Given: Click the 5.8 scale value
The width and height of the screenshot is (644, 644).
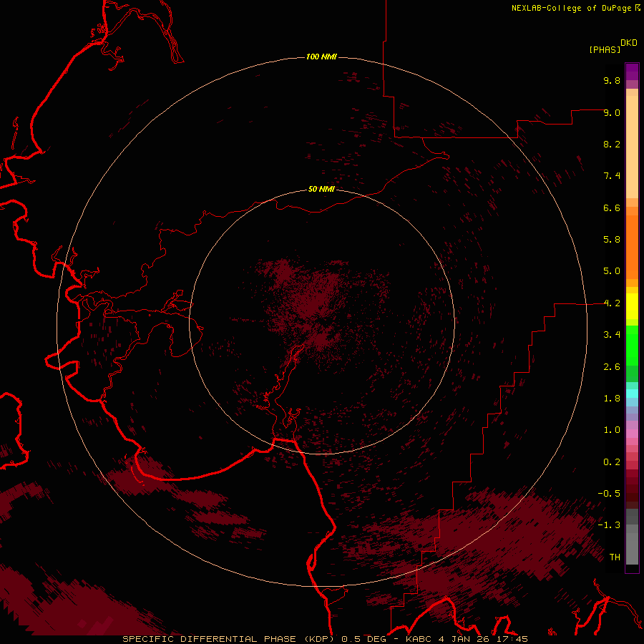Looking at the screenshot, I should (x=612, y=240).
